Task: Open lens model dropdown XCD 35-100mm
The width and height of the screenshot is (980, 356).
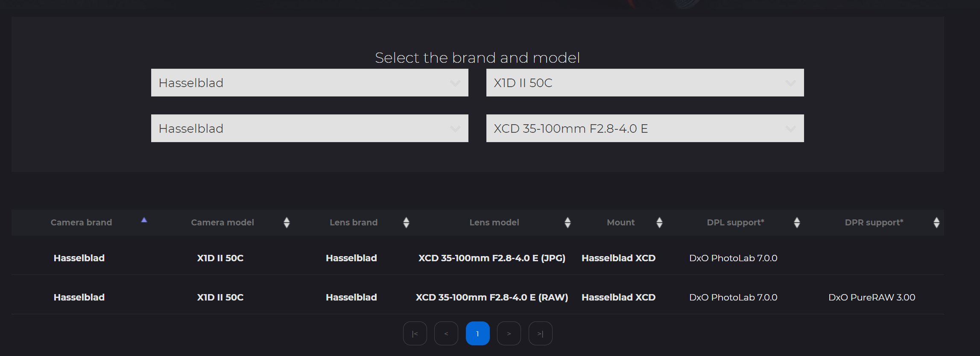Action: click(x=645, y=128)
